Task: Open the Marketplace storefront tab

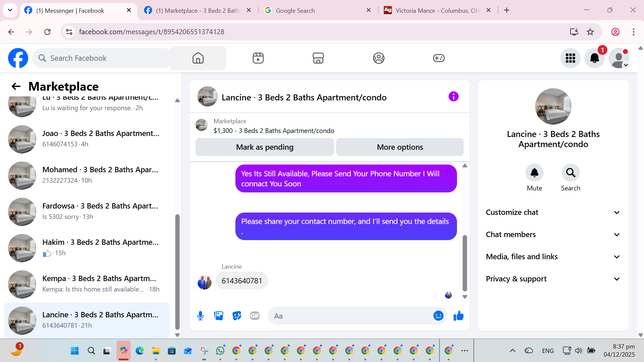Action: pyautogui.click(x=318, y=58)
